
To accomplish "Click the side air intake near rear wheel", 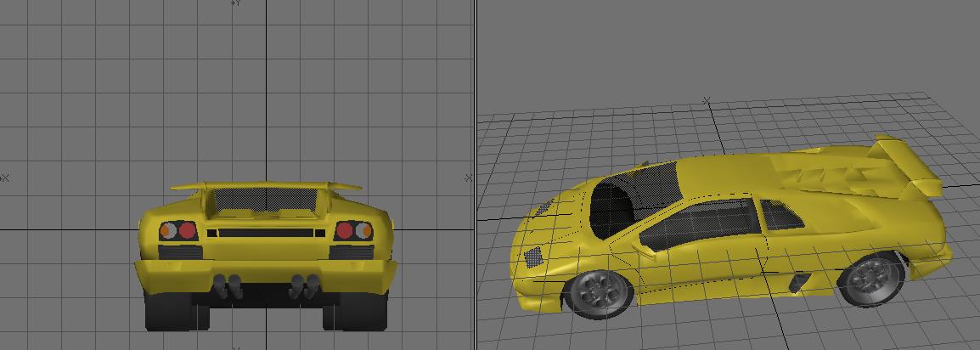I will [x=799, y=282].
